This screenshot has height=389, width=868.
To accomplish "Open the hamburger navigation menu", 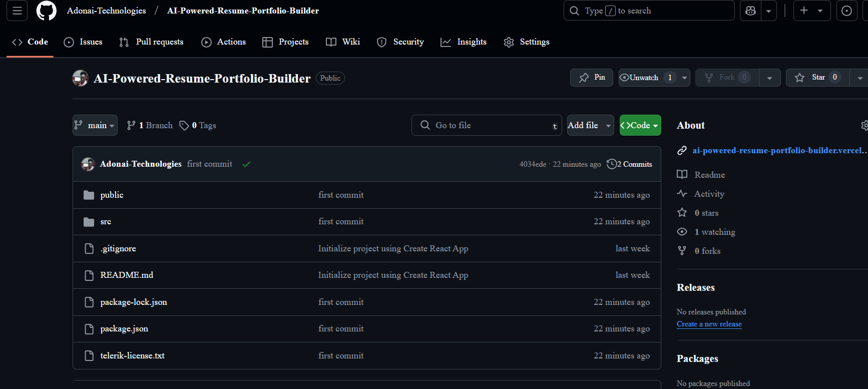I will coord(17,11).
